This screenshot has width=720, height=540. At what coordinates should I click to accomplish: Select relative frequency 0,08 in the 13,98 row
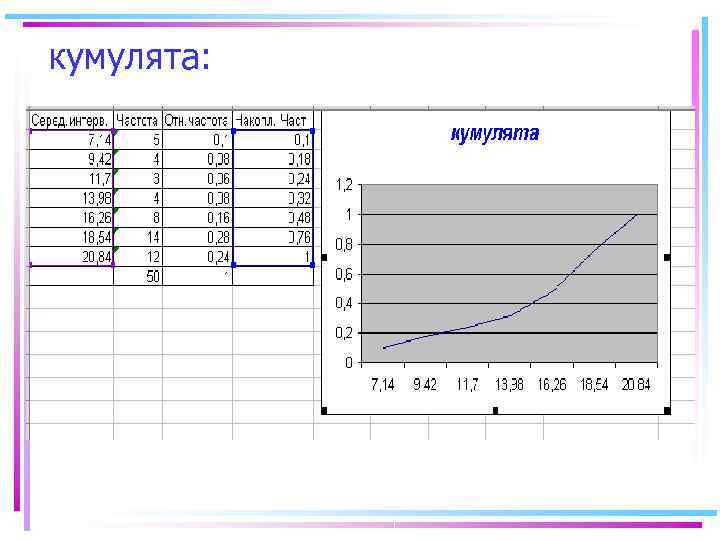point(197,198)
